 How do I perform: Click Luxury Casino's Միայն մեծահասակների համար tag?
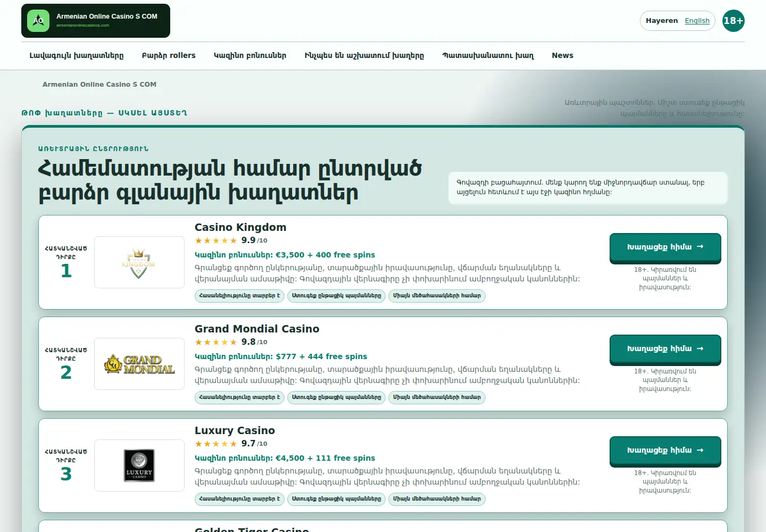pos(437,499)
